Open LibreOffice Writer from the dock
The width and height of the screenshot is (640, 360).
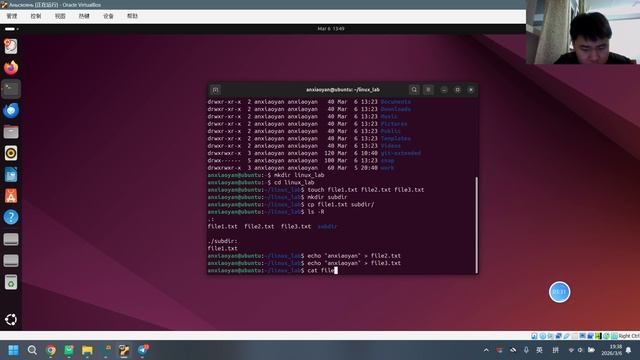click(11, 175)
